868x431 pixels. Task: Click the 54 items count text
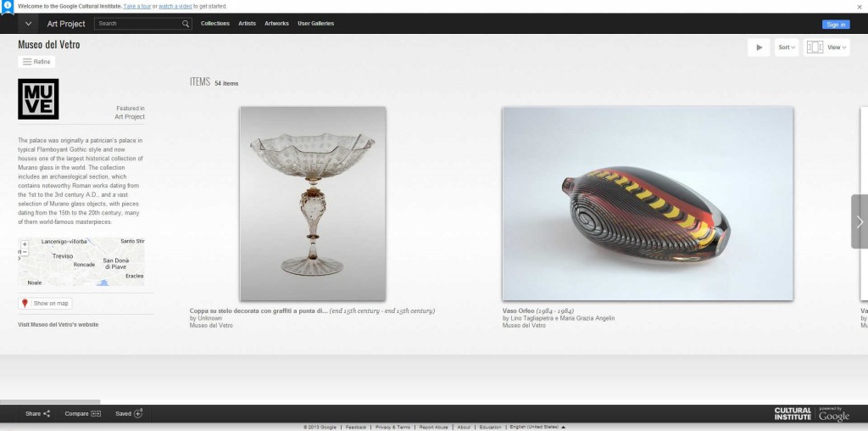click(x=226, y=84)
